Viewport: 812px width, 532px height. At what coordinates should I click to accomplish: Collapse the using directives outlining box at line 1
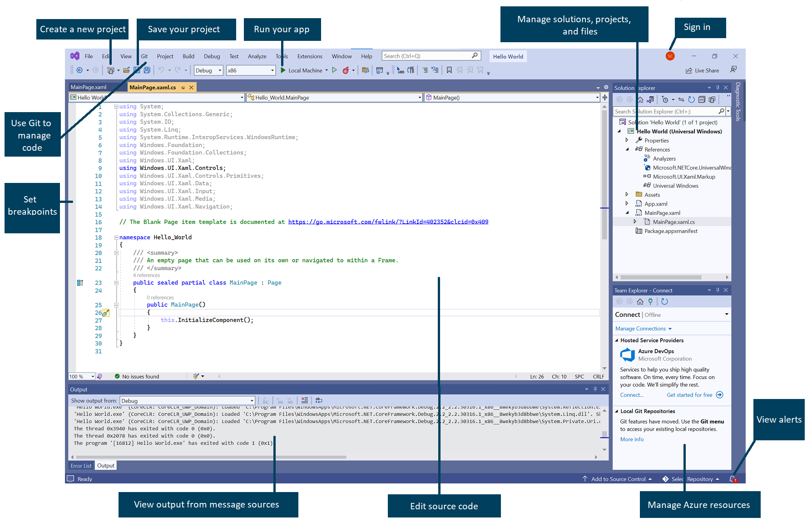[x=116, y=107]
